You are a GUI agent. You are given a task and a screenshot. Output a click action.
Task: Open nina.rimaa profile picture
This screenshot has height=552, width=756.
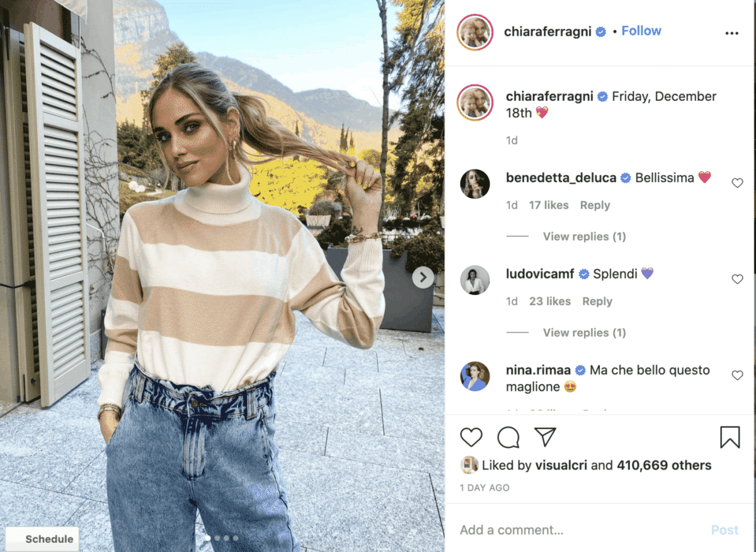click(x=475, y=376)
